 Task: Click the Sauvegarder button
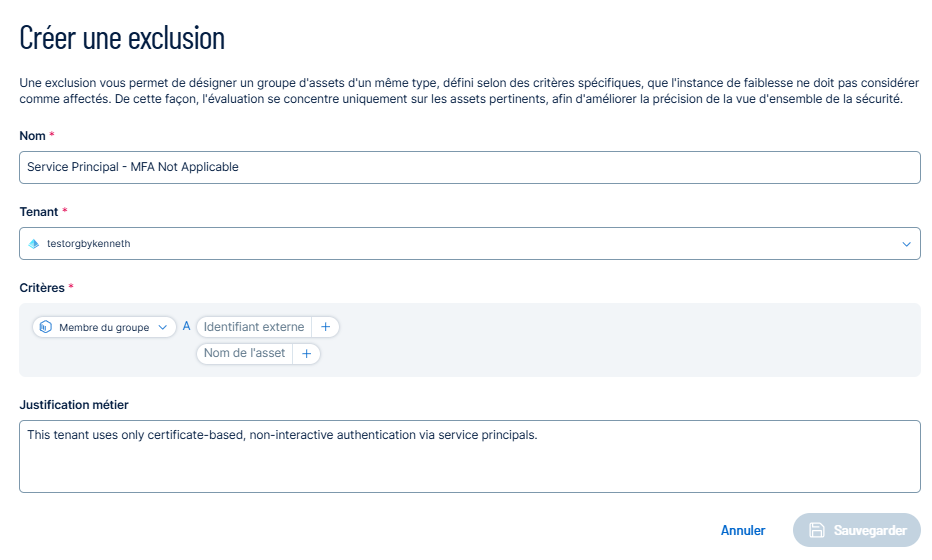(x=857, y=530)
